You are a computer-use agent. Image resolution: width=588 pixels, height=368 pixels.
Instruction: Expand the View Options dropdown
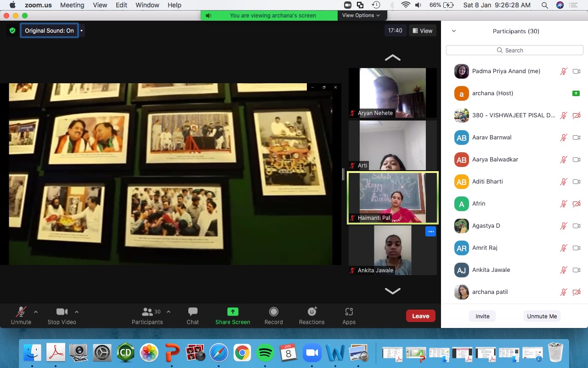tap(361, 15)
